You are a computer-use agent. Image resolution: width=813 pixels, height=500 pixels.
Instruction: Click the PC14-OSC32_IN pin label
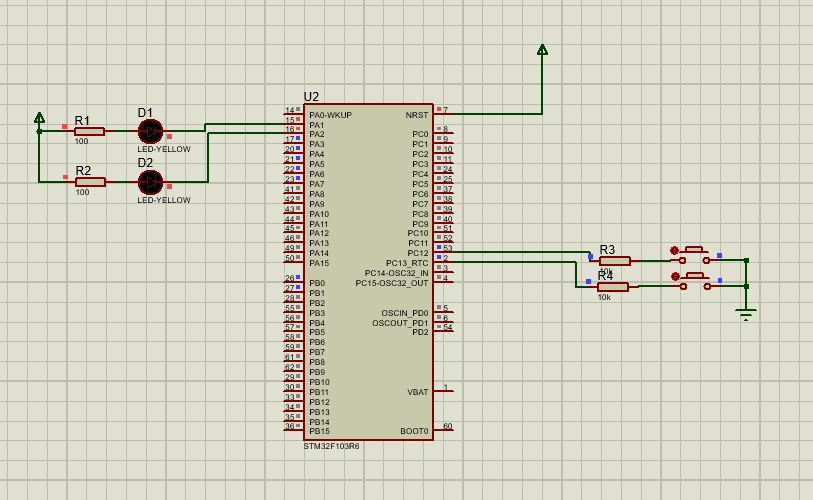(396, 273)
